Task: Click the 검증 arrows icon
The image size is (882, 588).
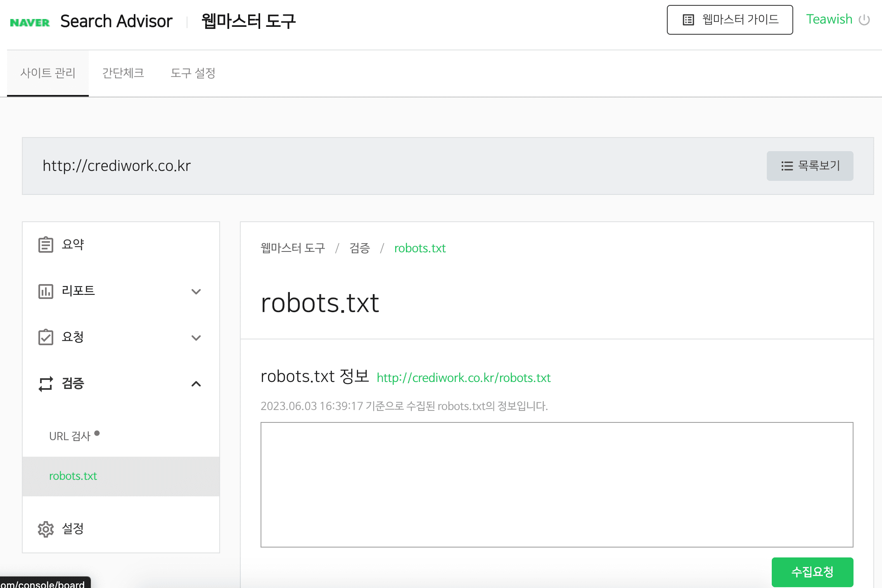Action: (45, 384)
